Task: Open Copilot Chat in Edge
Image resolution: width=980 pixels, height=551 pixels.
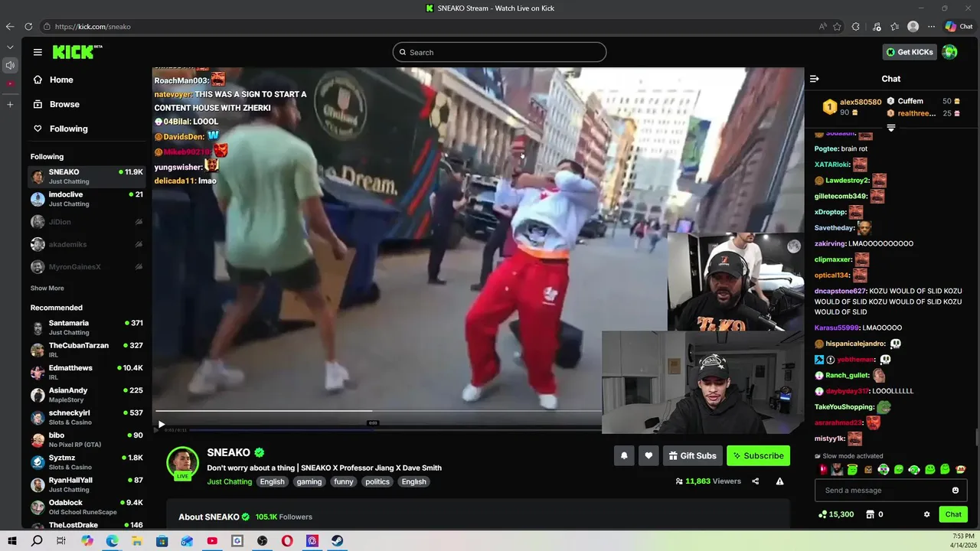Action: 959,26
